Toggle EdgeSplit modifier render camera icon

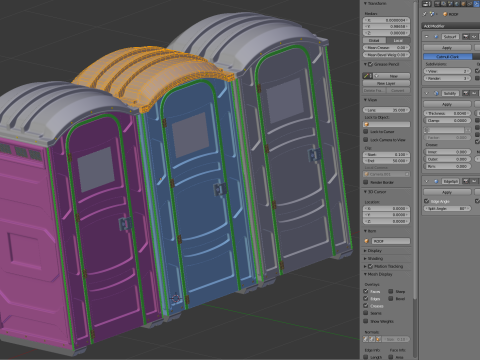(x=465, y=181)
